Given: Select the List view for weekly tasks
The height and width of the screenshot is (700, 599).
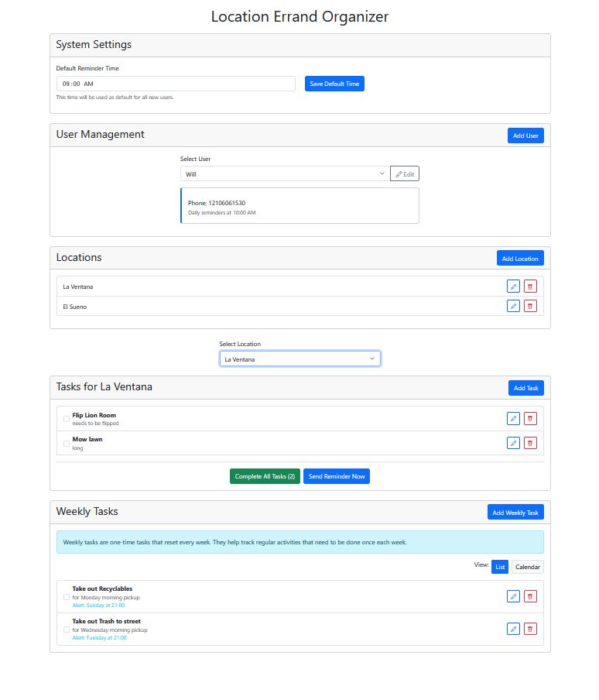Looking at the screenshot, I should [500, 567].
